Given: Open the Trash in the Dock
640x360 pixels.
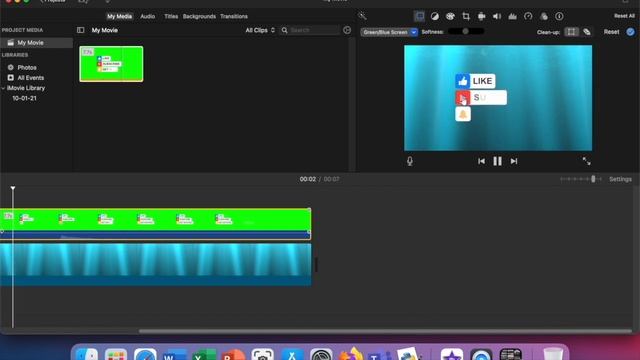Looking at the screenshot, I should tap(553, 354).
